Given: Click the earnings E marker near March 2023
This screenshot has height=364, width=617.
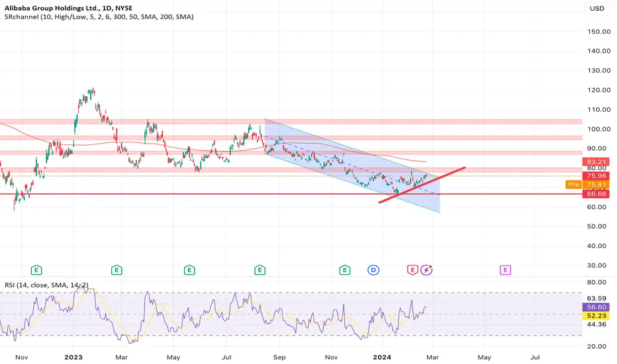Looking at the screenshot, I should [x=117, y=270].
